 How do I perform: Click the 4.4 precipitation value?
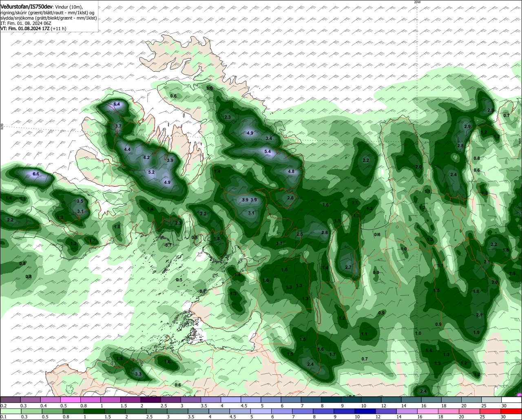127,149
